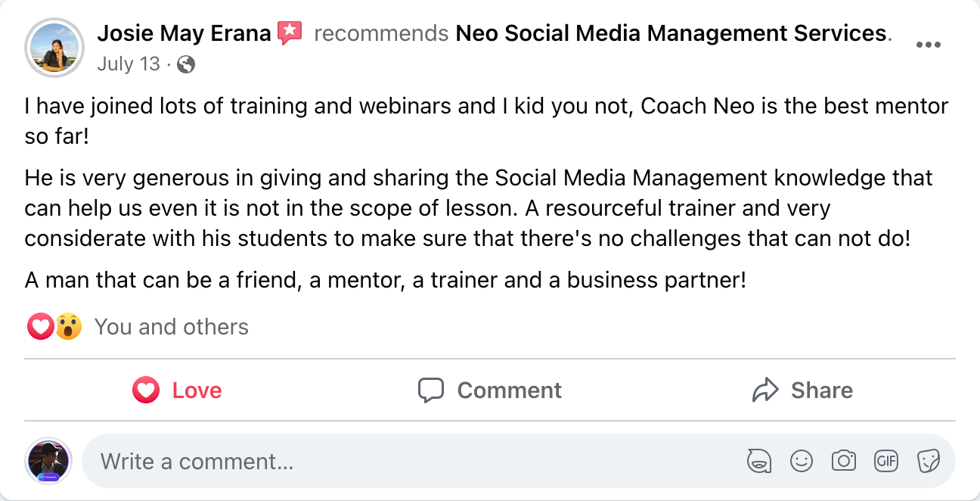Click the pink recommendation star badge

[x=290, y=33]
